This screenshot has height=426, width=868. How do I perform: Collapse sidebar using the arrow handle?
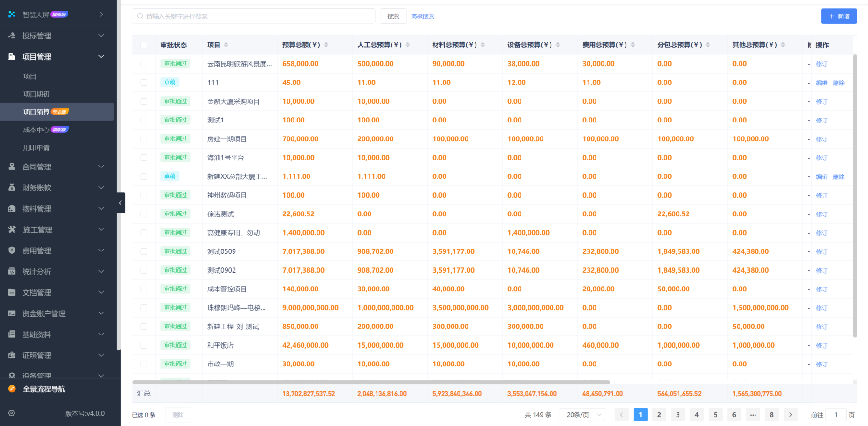coord(121,203)
